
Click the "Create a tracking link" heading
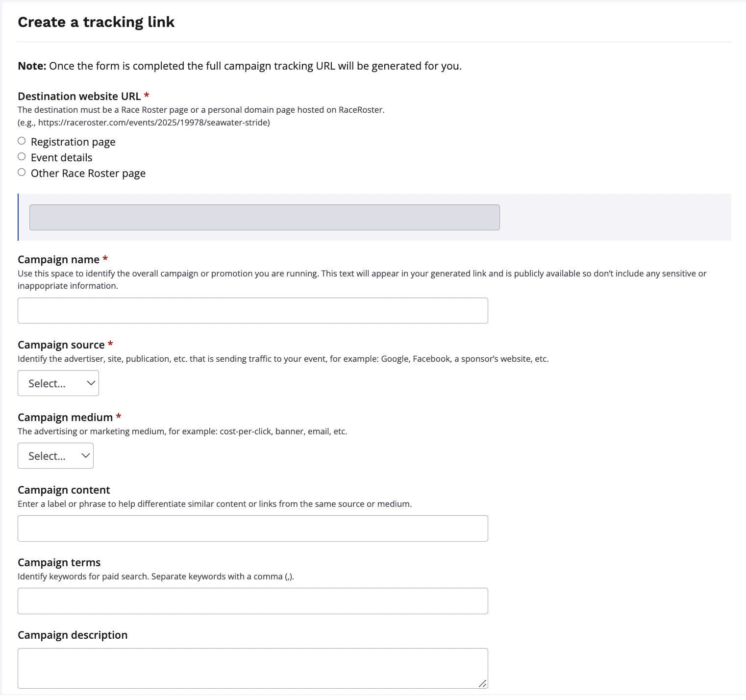(96, 22)
